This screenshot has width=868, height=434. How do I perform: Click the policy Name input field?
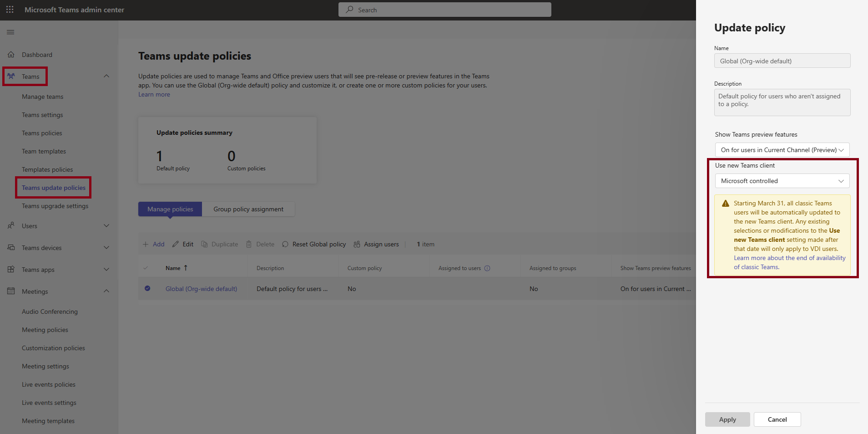[782, 61]
